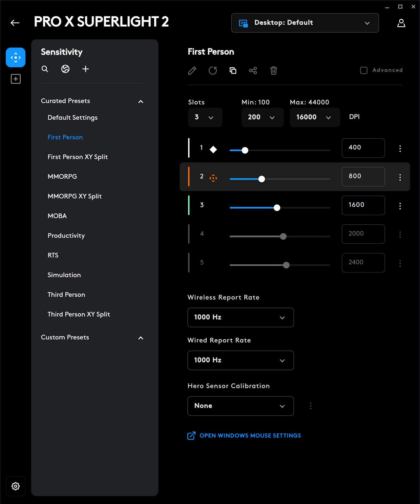Click the 2000 DPI value field

point(363,234)
